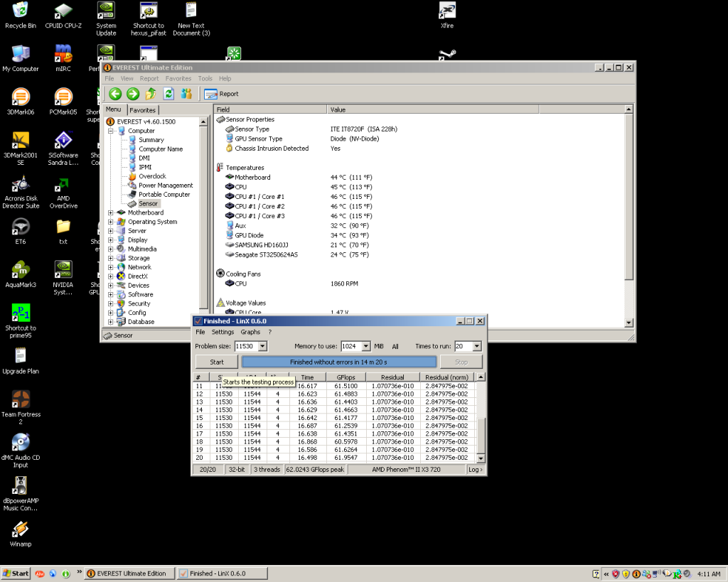
Task: Select the Overclock tree item
Action: pyautogui.click(x=152, y=176)
